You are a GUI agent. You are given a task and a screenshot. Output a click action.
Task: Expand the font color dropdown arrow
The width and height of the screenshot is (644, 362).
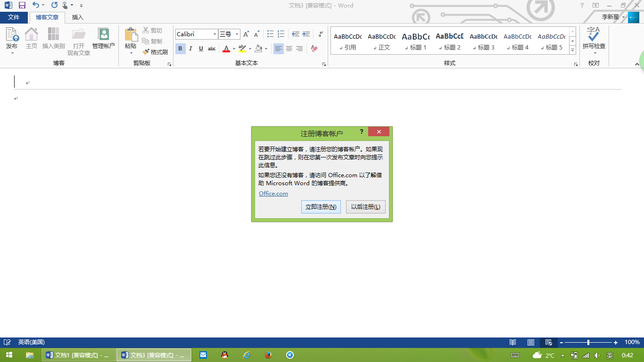(234, 49)
